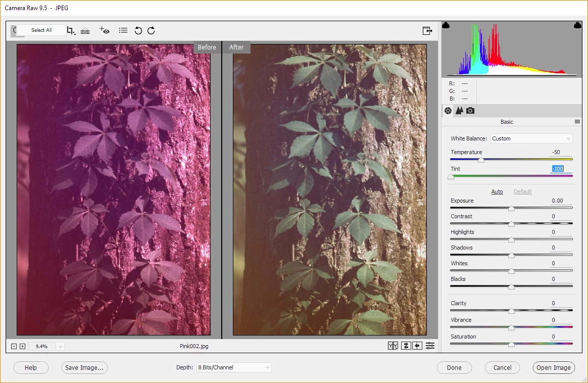Click the Clarity slider handle
The image size is (588, 383).
coord(511,311)
